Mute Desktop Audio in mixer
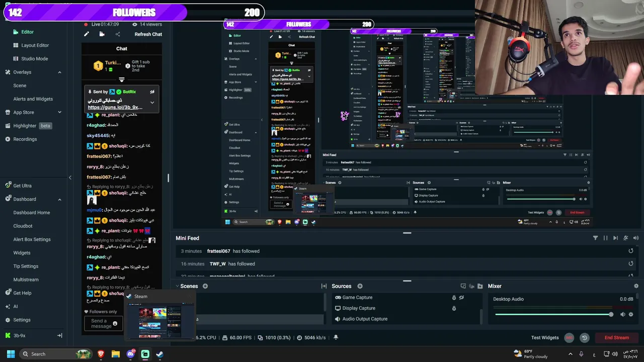This screenshot has width=644, height=362. click(622, 314)
